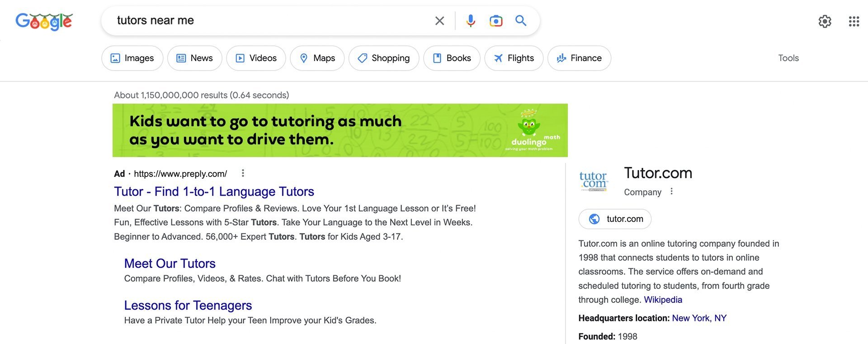This screenshot has height=344, width=868.
Task: Switch to the Images filter
Action: coord(132,58)
